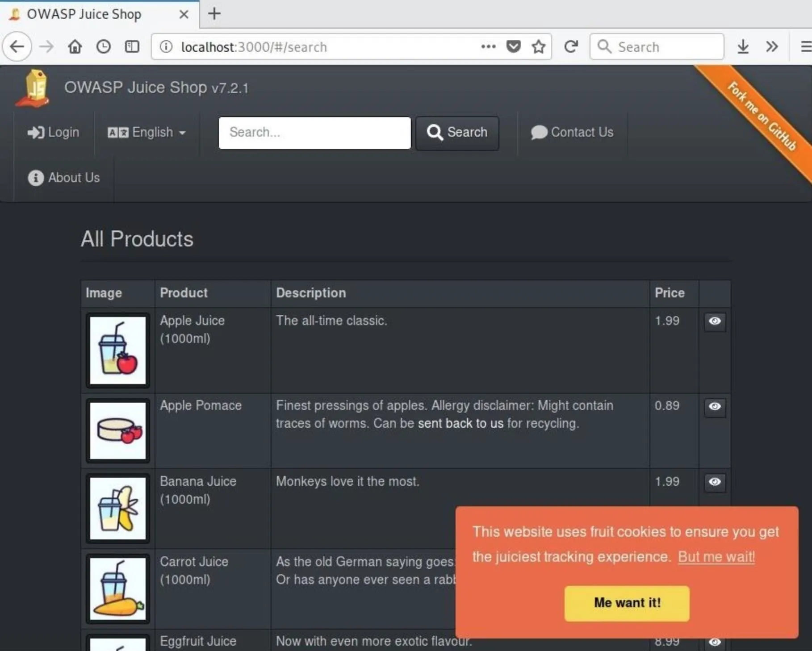Open About Us page

[63, 178]
